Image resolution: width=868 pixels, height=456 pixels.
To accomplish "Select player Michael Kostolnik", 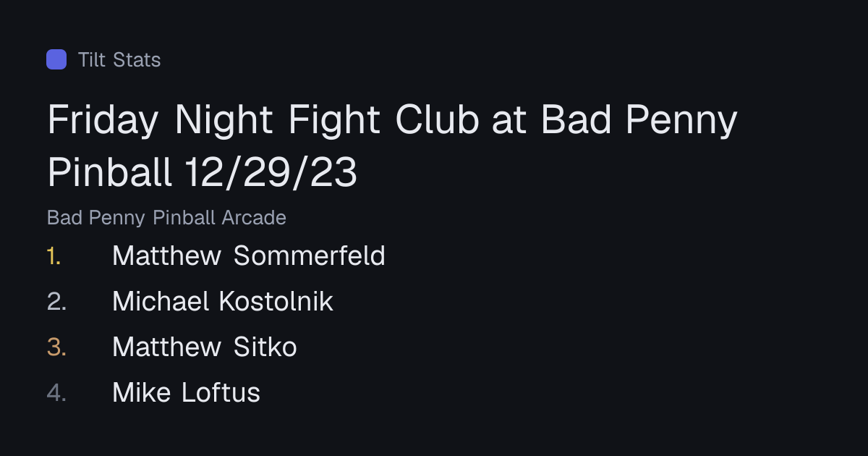I will coord(223,302).
